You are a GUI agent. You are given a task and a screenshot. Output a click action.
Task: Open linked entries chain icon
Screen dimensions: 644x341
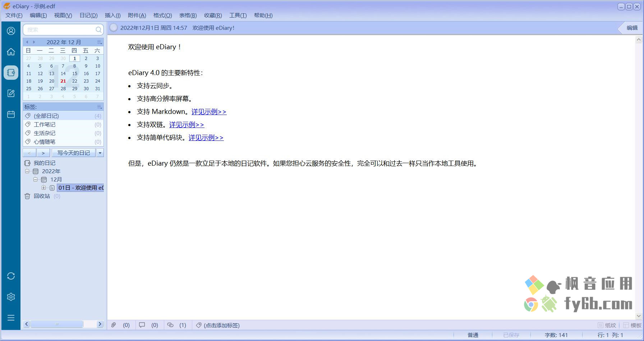pos(170,325)
